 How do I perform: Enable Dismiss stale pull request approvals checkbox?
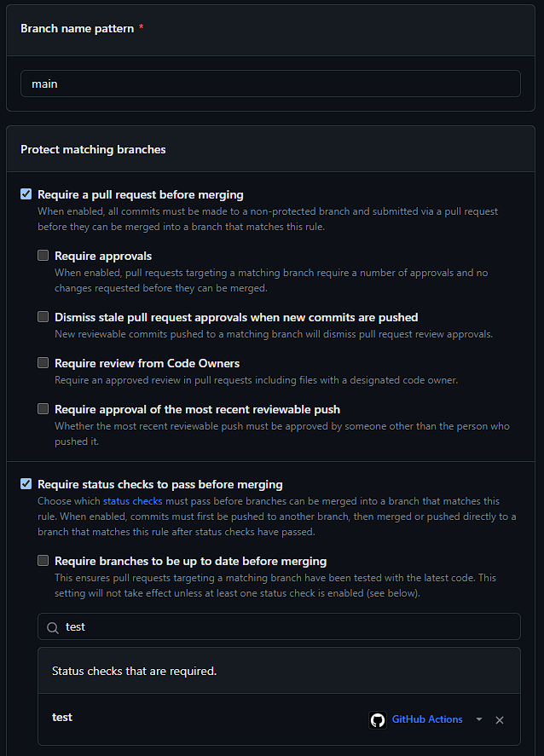point(43,317)
